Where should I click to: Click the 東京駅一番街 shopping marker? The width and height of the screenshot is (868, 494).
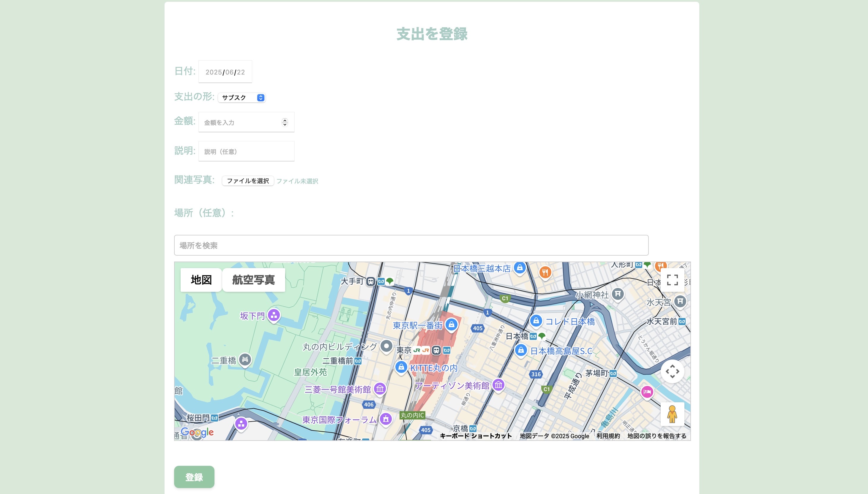[451, 325]
